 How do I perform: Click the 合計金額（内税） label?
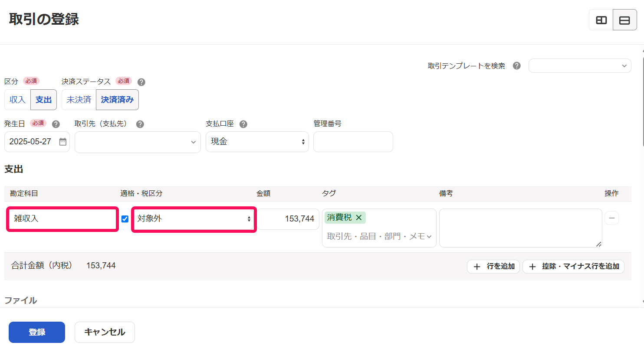(42, 266)
